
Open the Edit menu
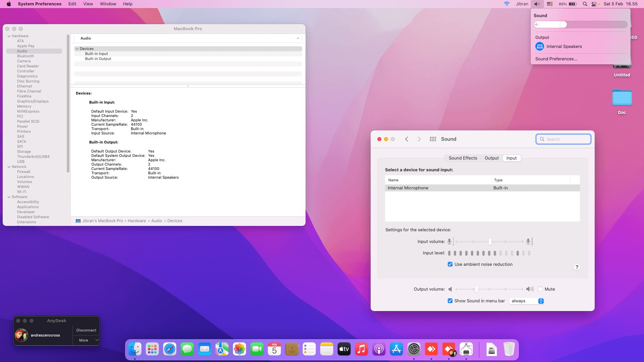pyautogui.click(x=72, y=4)
